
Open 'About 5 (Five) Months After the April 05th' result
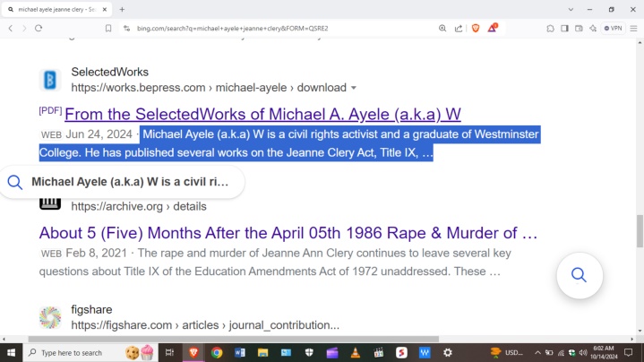pyautogui.click(x=288, y=233)
